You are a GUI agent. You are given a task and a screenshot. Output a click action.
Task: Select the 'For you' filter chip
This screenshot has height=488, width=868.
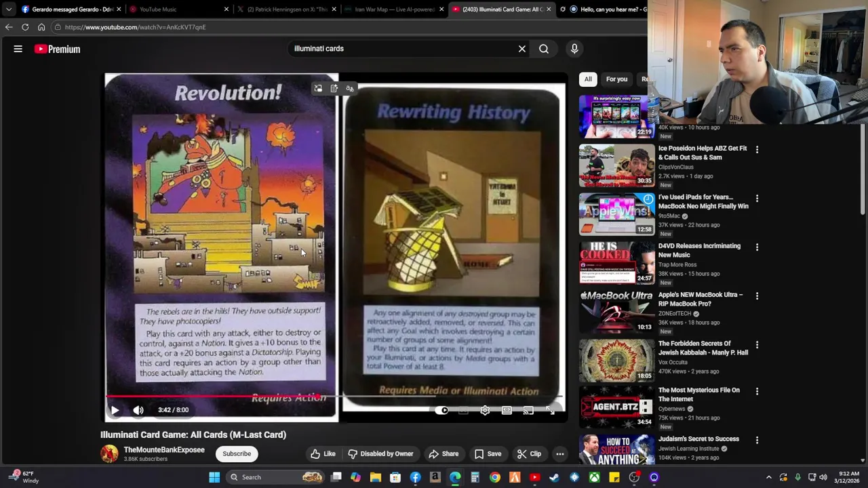click(616, 79)
